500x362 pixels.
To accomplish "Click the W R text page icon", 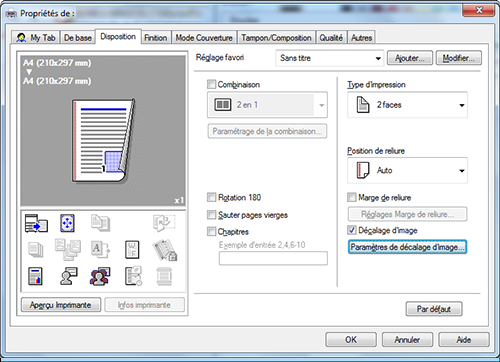I will 132,250.
